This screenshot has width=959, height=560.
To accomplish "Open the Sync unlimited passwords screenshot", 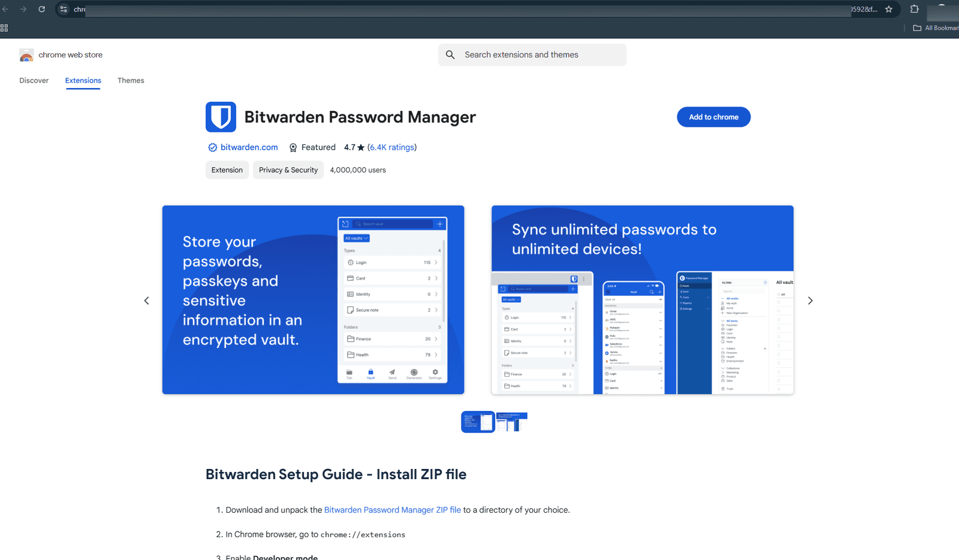I will coord(643,299).
